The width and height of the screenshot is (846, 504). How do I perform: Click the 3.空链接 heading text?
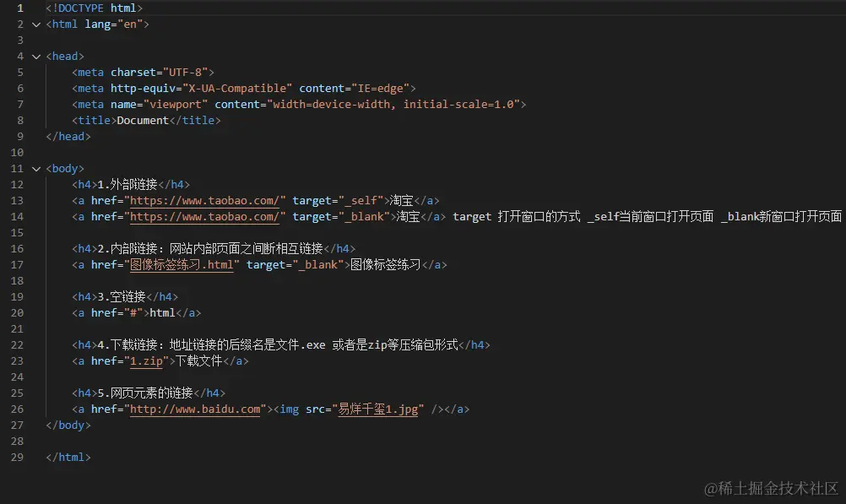coord(122,297)
